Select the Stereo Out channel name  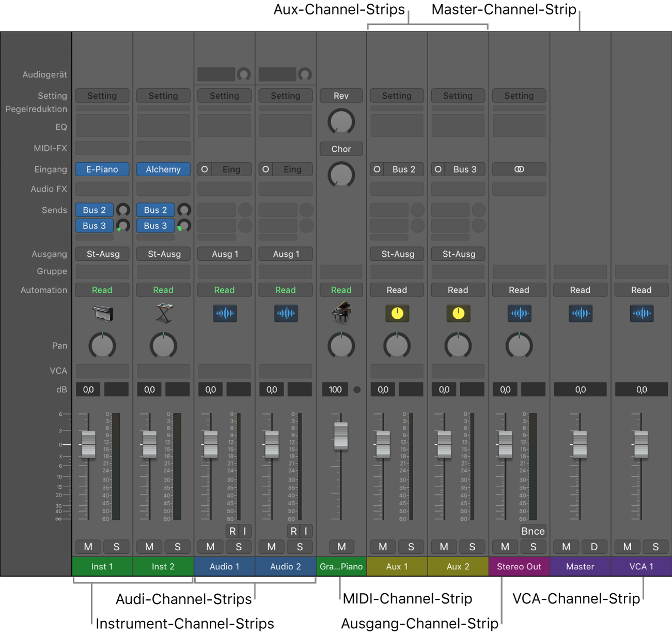pos(519,566)
